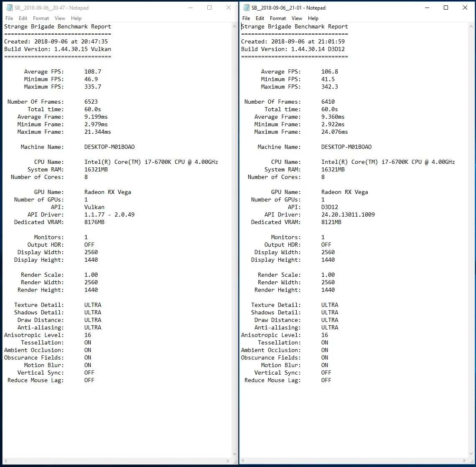Click the scroll-right arrow in the 21-01 window
Screen dimensions: 476x467
point(464,461)
